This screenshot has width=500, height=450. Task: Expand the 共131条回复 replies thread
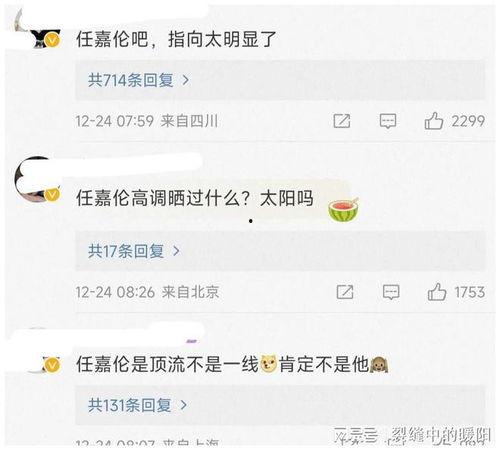pyautogui.click(x=280, y=405)
